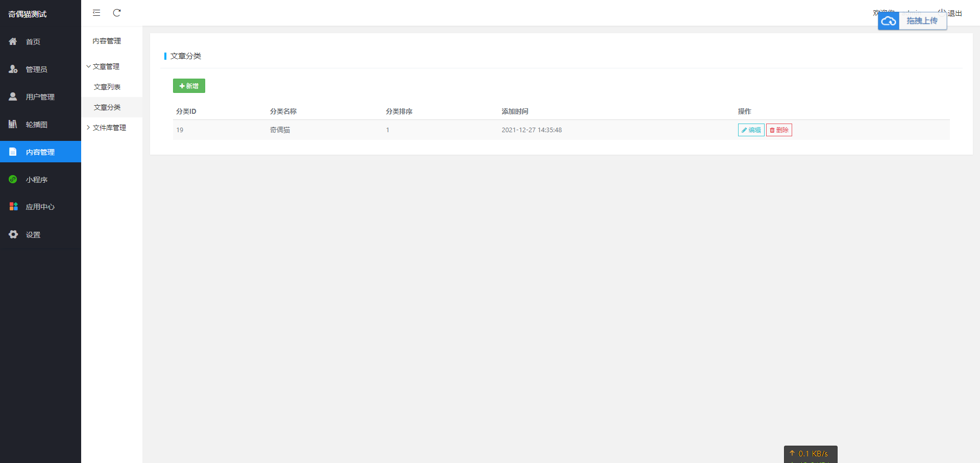Select the 用户管理 person icon
The image size is (980, 463).
[x=13, y=96]
